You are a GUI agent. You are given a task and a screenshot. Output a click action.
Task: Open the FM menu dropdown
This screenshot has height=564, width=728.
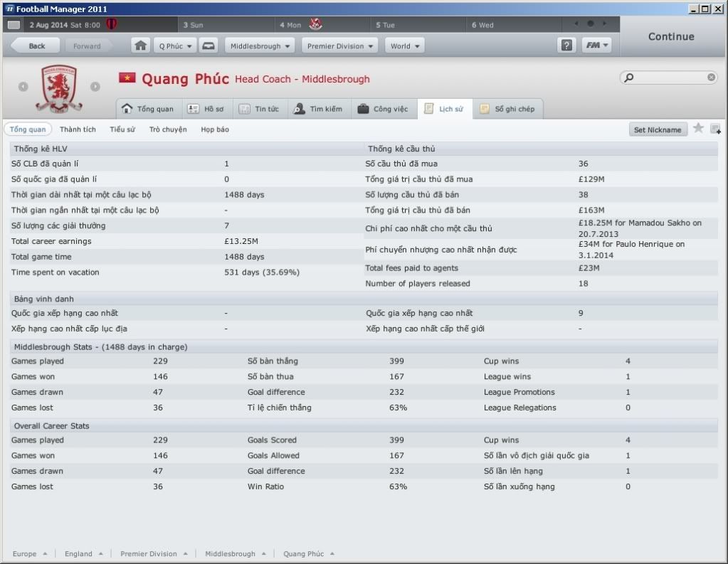coord(596,46)
